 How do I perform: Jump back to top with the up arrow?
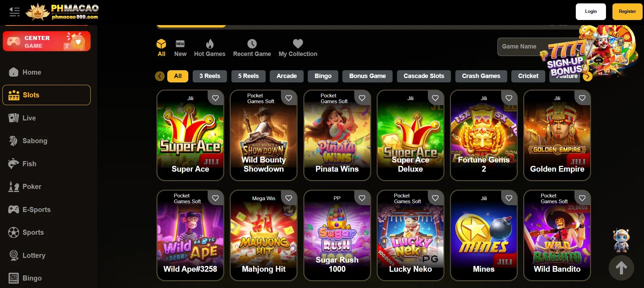pos(621,268)
